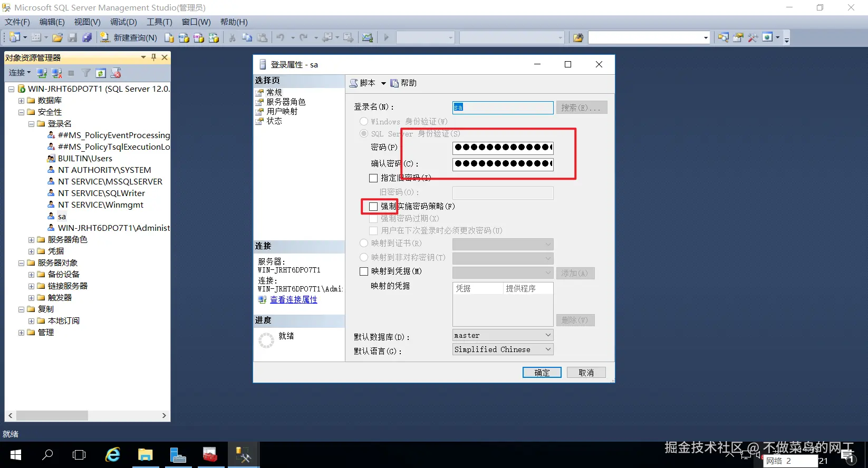Expand the 服务器角色 tree node
Image resolution: width=868 pixels, height=468 pixels.
click(x=31, y=240)
